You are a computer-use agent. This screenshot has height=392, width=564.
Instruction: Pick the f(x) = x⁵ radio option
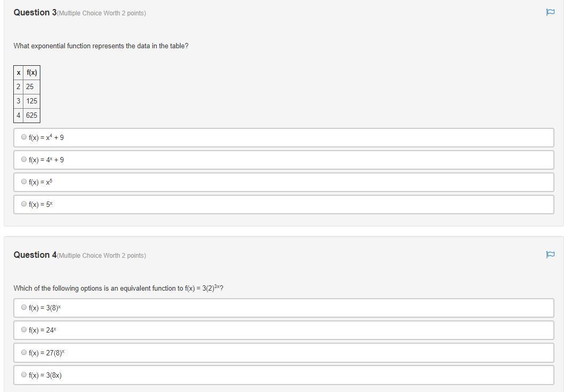point(24,181)
